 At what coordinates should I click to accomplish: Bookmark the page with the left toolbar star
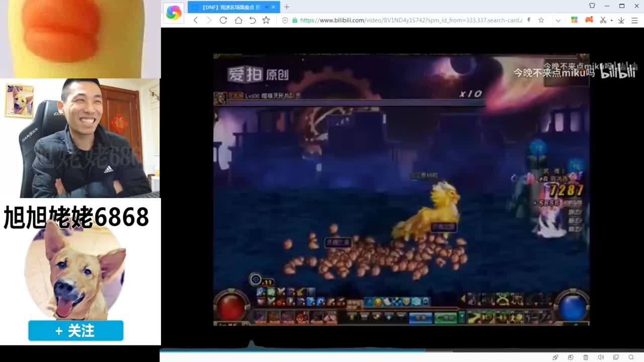266,20
